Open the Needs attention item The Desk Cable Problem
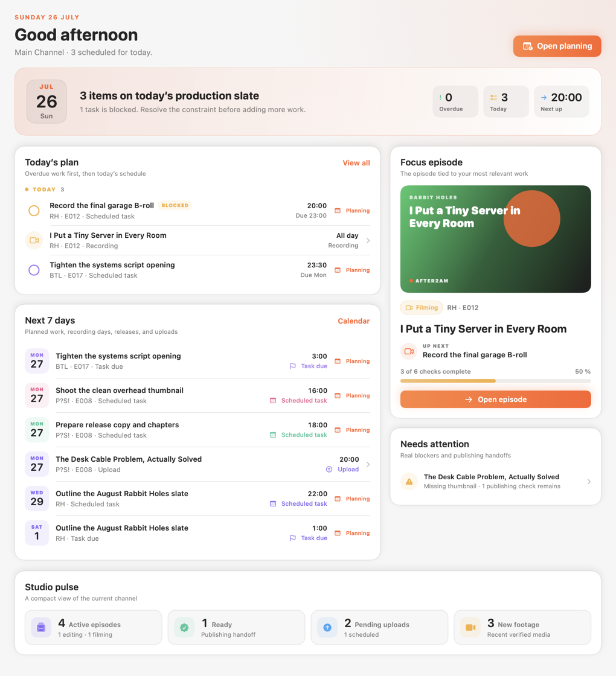Screen dimensions: 616x676 pyautogui.click(x=496, y=482)
